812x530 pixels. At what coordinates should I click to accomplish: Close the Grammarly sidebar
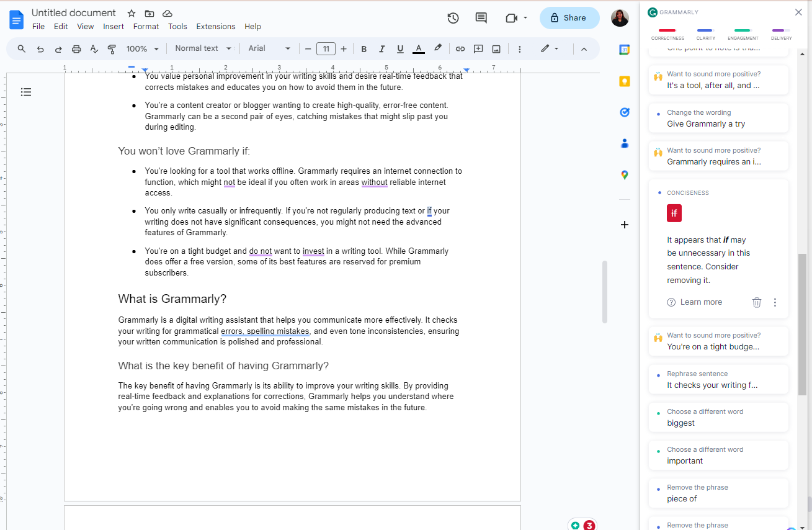click(x=798, y=12)
